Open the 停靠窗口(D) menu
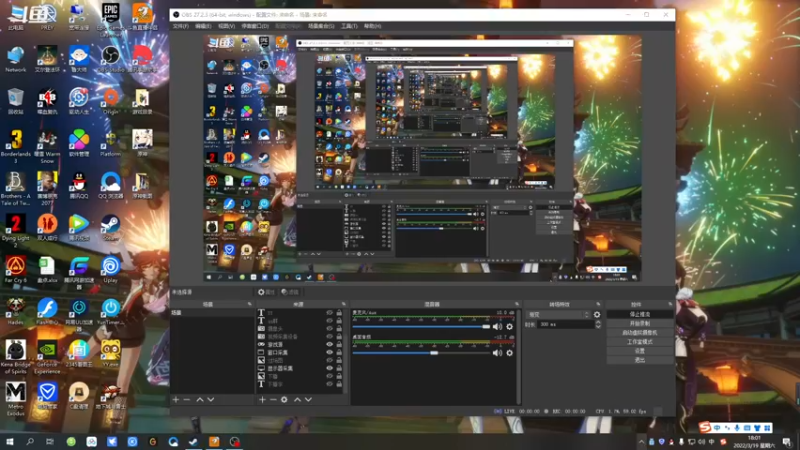 (x=255, y=26)
